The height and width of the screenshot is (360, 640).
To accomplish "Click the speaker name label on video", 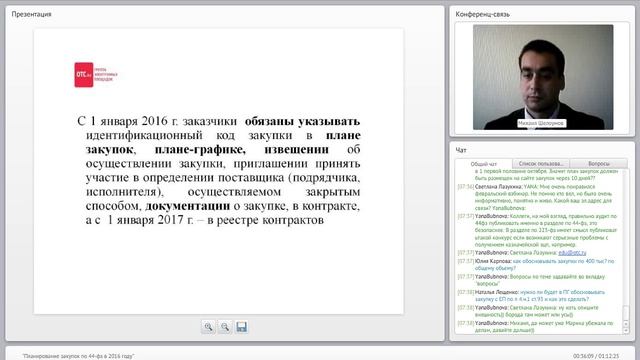I will pyautogui.click(x=541, y=123).
